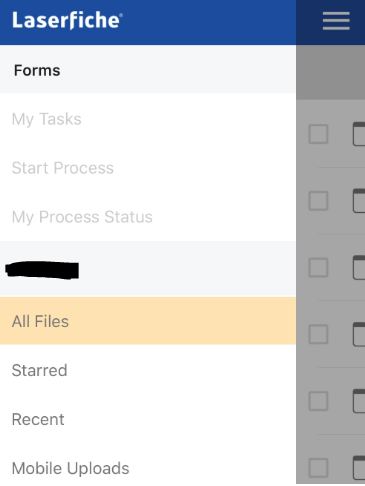The image size is (365, 486).
Task: Tick the first row's checkbox
Action: [318, 134]
